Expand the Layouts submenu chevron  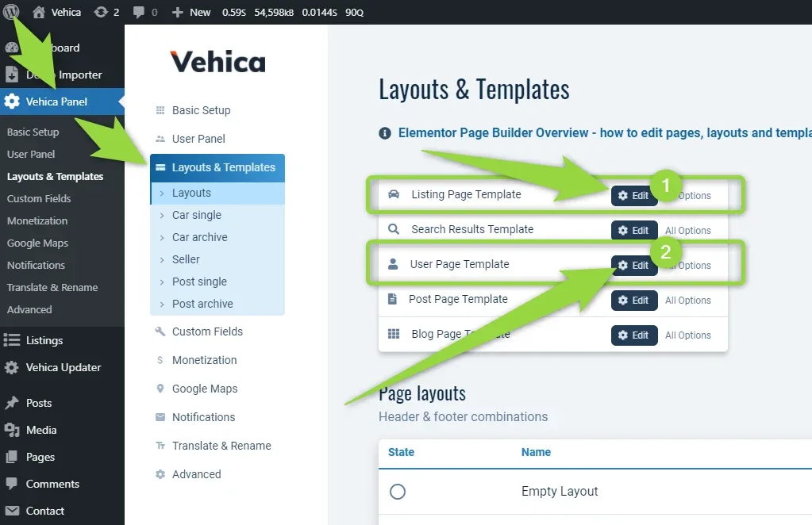pos(162,193)
